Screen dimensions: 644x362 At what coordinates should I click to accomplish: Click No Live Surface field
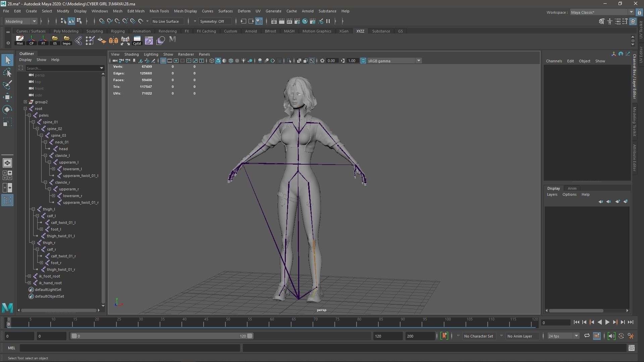[167, 21]
